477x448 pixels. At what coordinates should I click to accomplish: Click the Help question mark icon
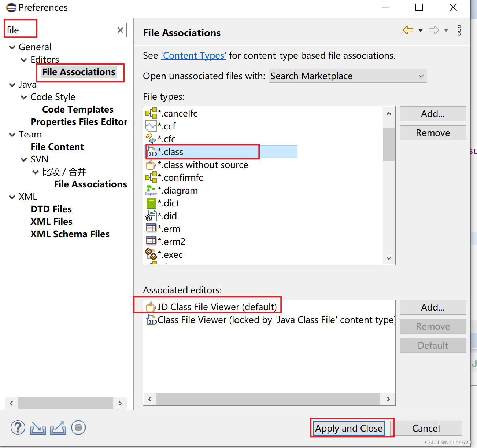[18, 427]
